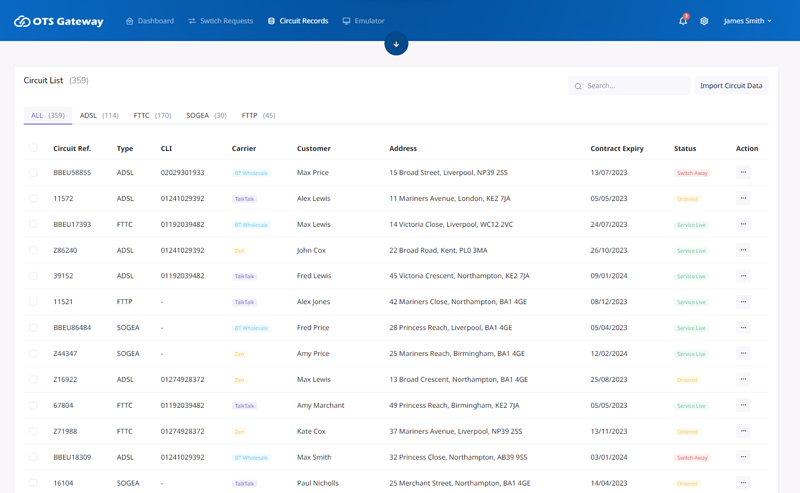Click the Switch Requests arrows icon
The image size is (800, 493).
pyautogui.click(x=192, y=21)
